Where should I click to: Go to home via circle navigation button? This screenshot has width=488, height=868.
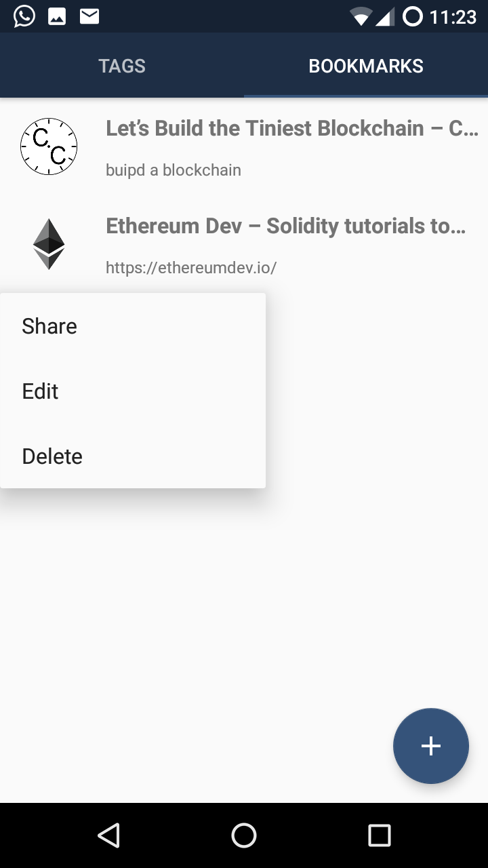[244, 835]
